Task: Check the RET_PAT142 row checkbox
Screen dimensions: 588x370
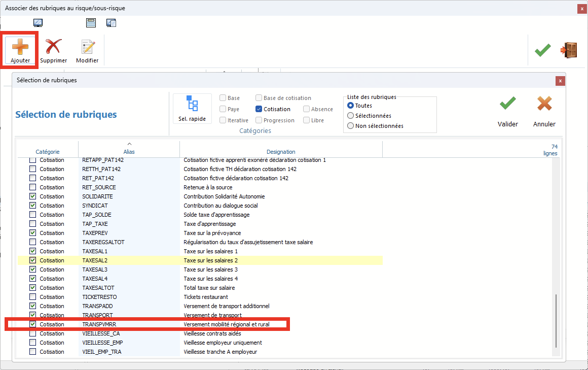Action: tap(32, 178)
